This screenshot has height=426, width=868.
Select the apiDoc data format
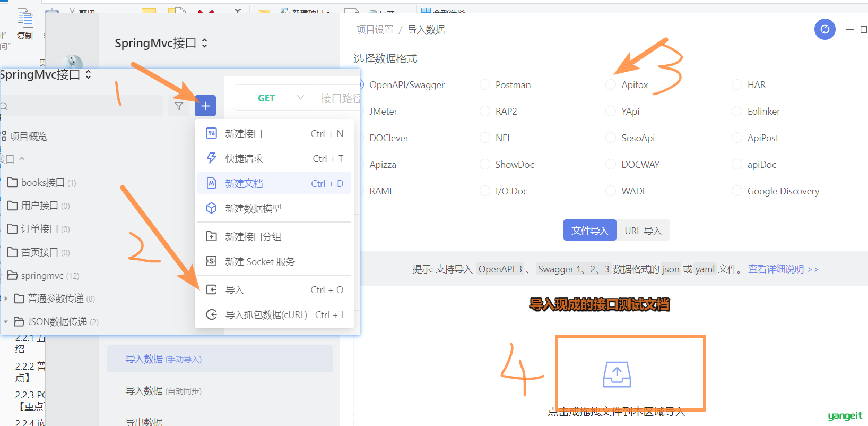tap(754, 165)
